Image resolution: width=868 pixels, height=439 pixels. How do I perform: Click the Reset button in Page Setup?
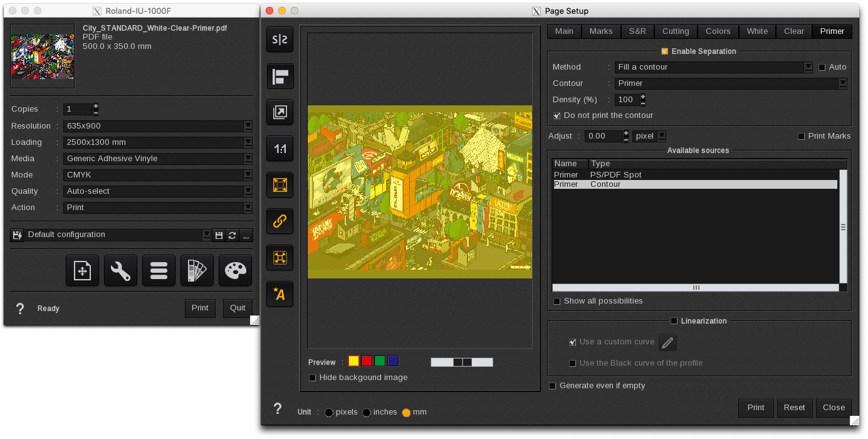[794, 408]
